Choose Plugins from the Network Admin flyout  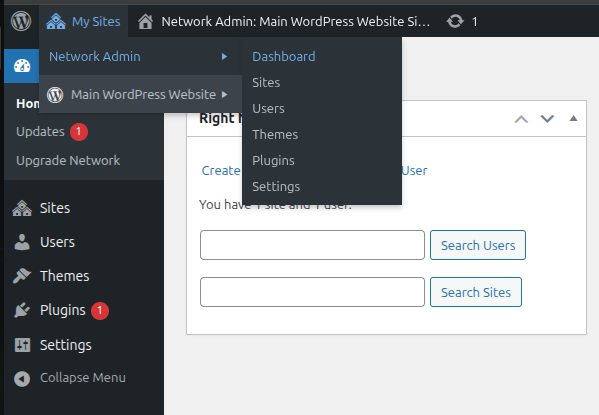[x=273, y=160]
